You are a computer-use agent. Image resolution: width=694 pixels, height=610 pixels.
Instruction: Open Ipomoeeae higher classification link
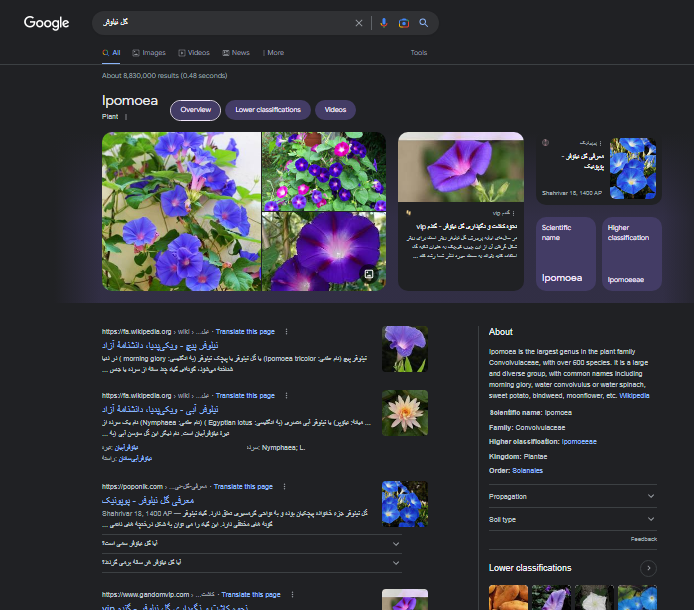click(579, 442)
